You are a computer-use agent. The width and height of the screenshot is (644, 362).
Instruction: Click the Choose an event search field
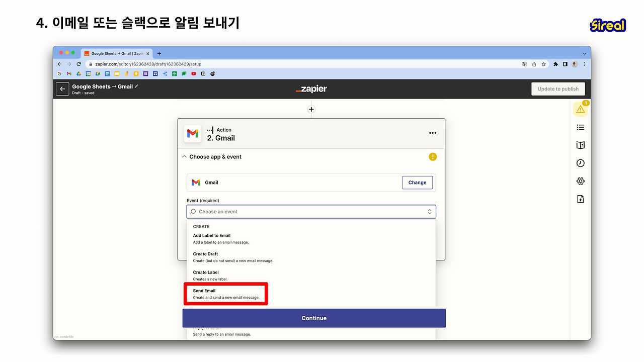311,212
